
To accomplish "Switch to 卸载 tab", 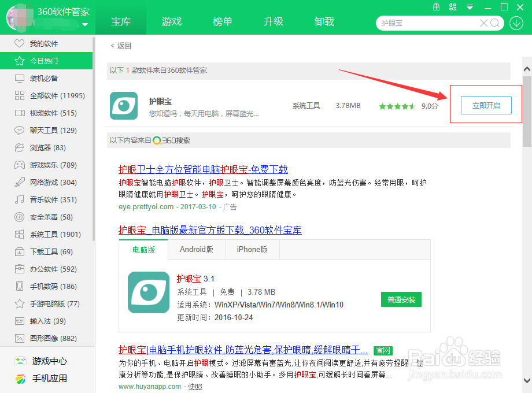I will coord(324,21).
